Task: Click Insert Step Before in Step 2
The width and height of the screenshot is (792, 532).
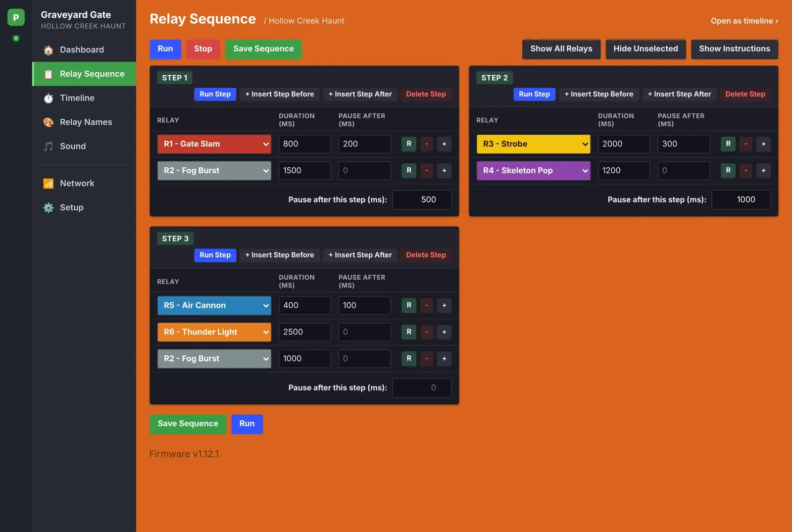Action: pyautogui.click(x=599, y=94)
